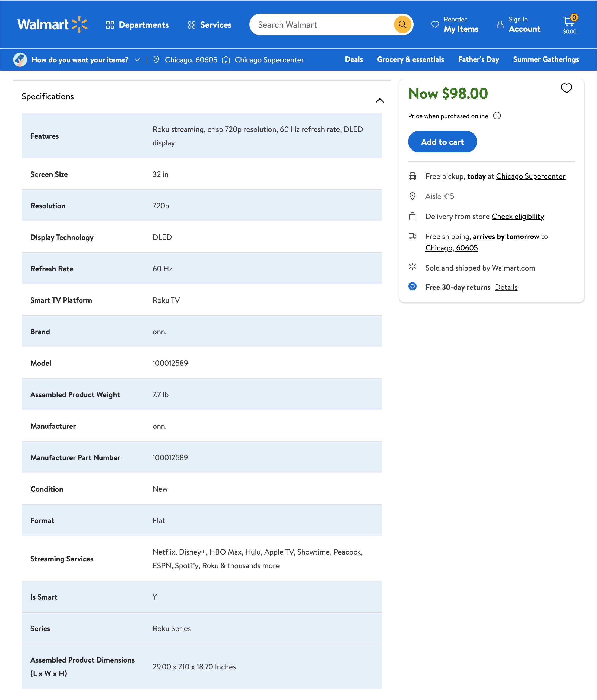The image size is (597, 700).
Task: View Details of 30-day returns
Action: click(506, 287)
